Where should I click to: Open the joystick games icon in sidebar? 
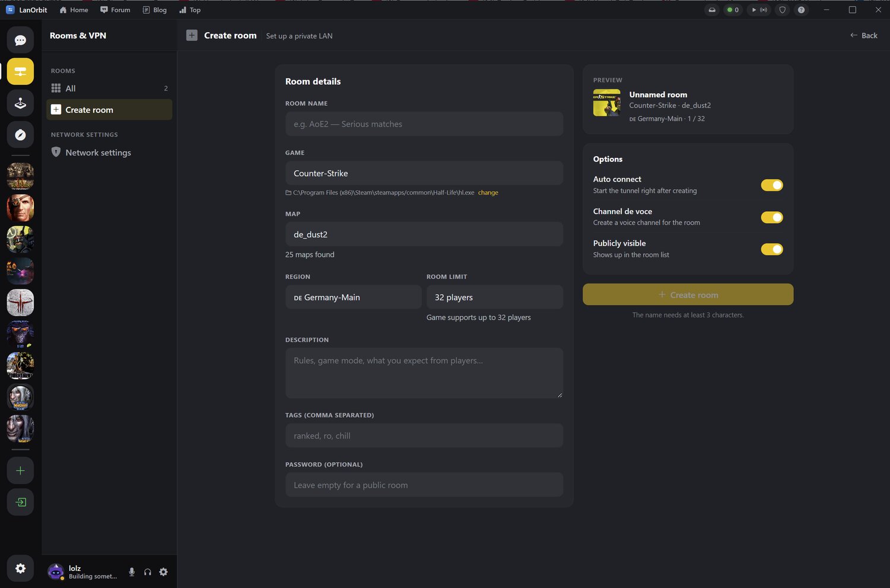20,103
